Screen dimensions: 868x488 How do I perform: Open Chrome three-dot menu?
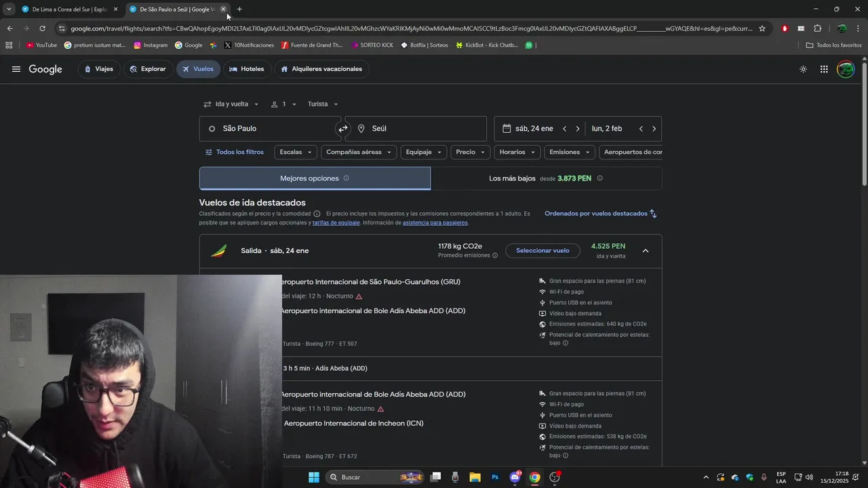[x=859, y=28]
